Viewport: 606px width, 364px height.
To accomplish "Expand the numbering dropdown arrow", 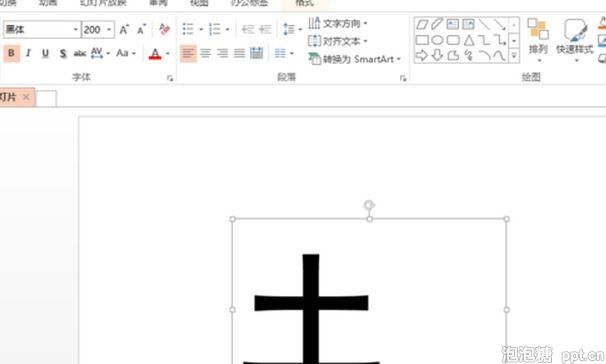I will tap(227, 29).
